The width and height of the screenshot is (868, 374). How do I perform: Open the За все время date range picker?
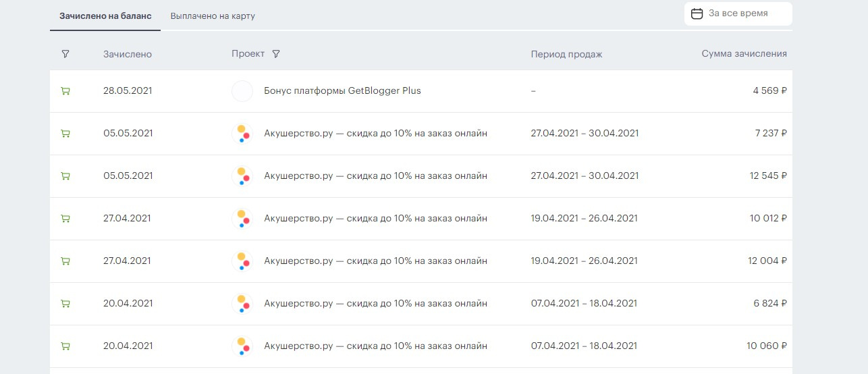point(738,14)
